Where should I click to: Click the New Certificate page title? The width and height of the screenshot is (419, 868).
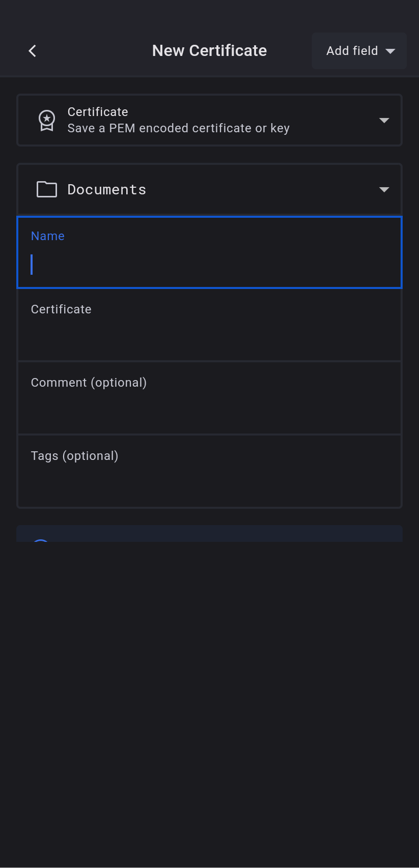[x=209, y=51]
